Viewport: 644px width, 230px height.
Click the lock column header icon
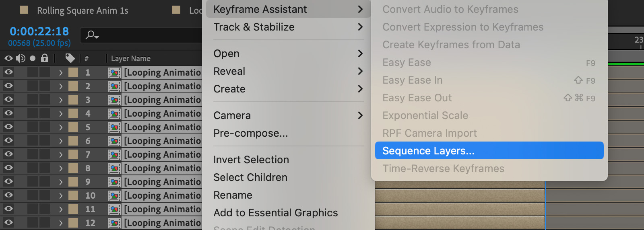click(x=45, y=58)
